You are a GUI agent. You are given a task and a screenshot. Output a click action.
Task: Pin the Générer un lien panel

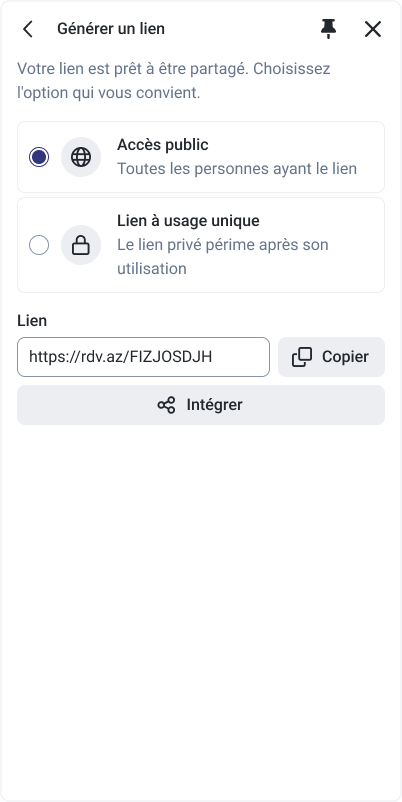[328, 29]
